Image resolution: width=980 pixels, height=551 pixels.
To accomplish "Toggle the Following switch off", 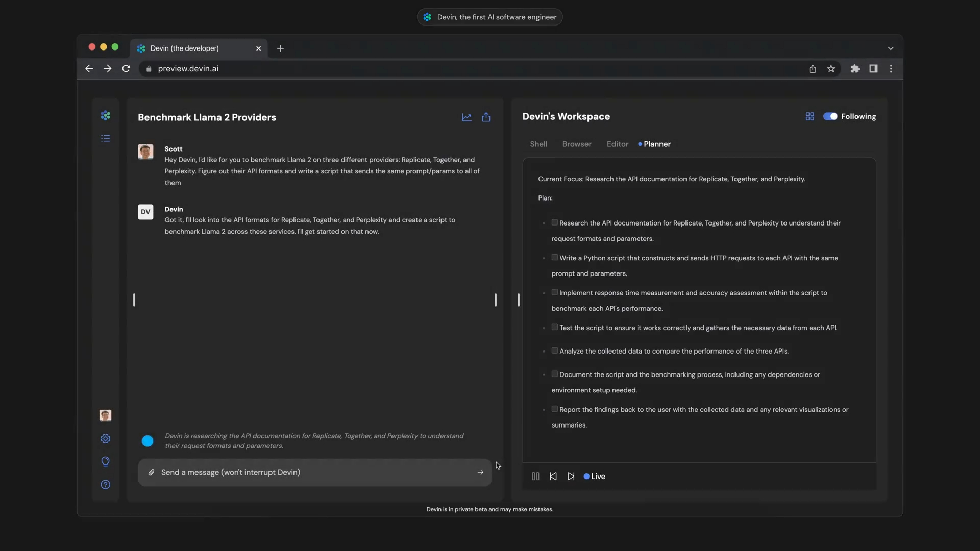I will 830,117.
